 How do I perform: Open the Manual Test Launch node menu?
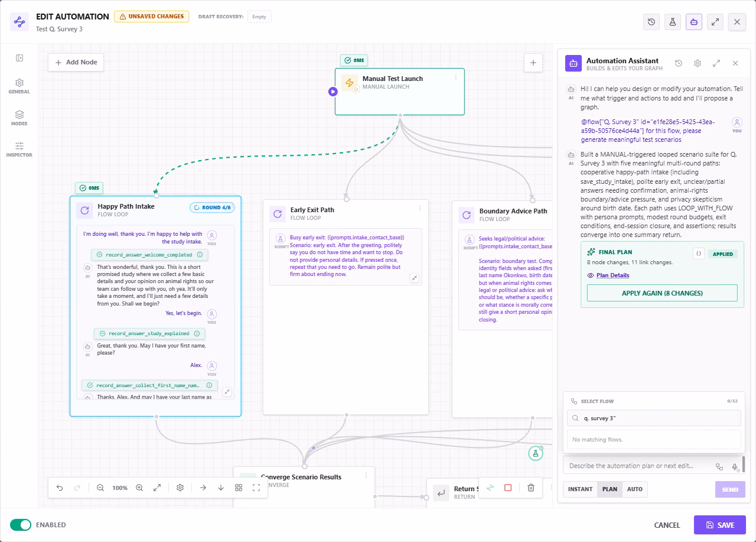455,77
